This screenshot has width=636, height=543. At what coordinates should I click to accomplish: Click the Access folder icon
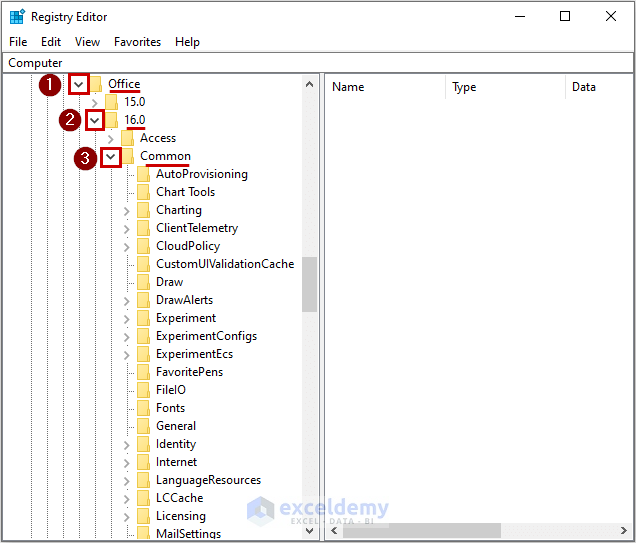[x=127, y=138]
